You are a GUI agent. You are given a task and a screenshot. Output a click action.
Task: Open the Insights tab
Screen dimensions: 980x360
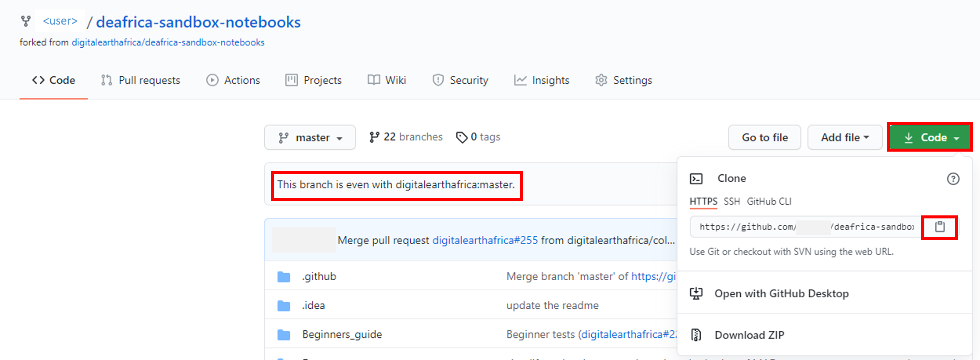542,80
